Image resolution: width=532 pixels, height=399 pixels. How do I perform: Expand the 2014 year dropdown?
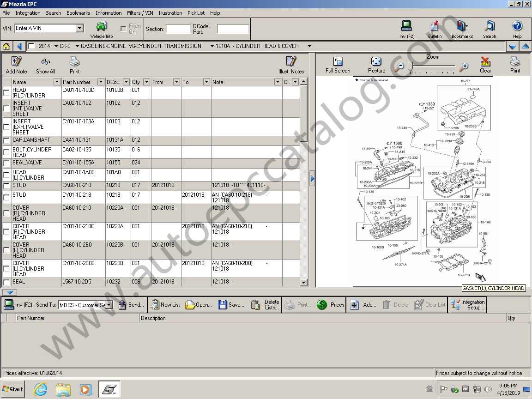coord(56,46)
